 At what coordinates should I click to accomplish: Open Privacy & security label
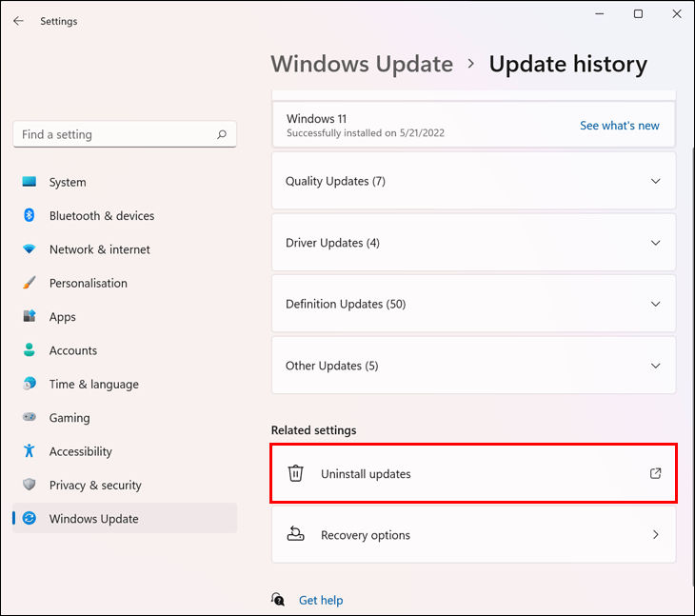coord(95,486)
